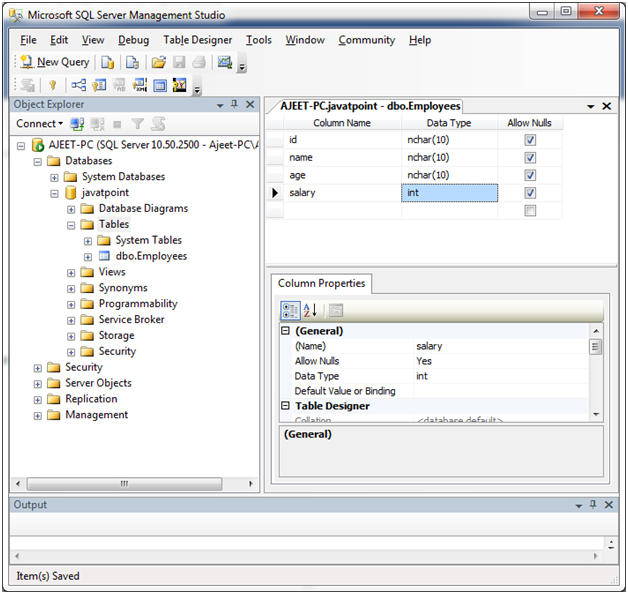Toggle Allow Nulls for id column
628x594 pixels.
tap(530, 140)
